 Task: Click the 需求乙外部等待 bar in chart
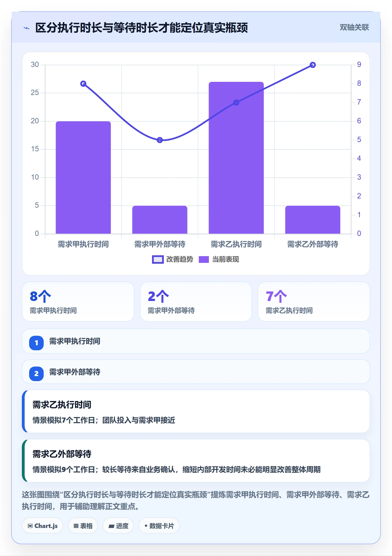pos(312,220)
